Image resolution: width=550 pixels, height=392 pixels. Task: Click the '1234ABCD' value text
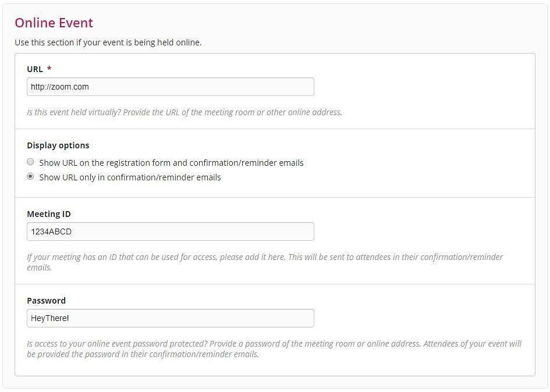pos(51,231)
